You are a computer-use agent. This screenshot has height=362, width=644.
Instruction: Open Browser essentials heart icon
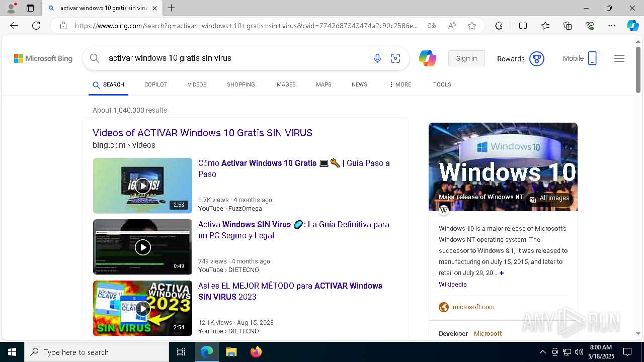(x=590, y=26)
